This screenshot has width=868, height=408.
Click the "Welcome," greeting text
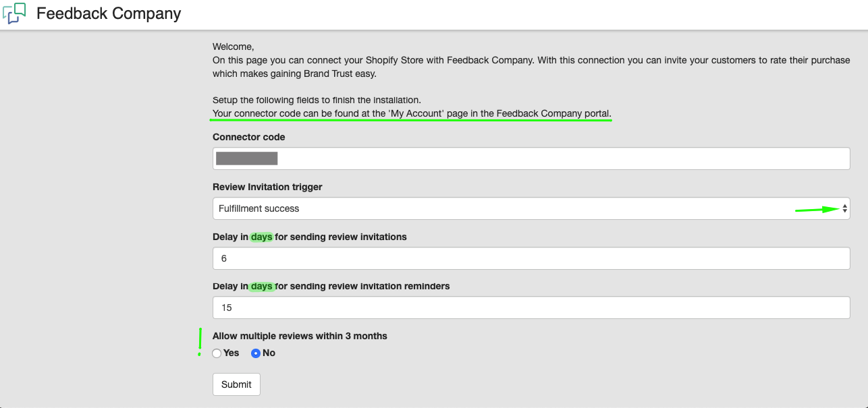coord(233,47)
